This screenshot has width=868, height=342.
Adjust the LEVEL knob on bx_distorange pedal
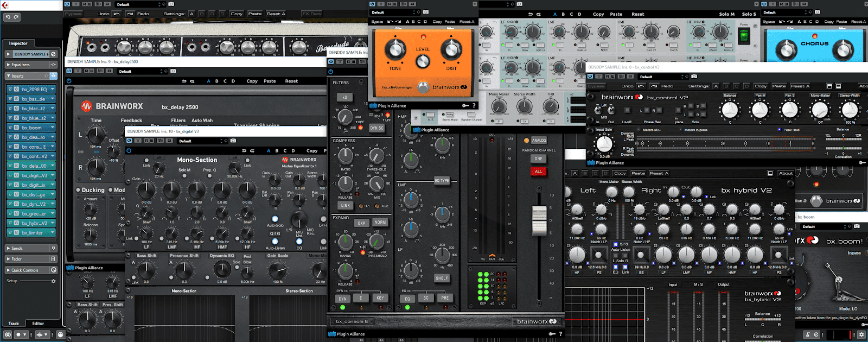point(423,60)
